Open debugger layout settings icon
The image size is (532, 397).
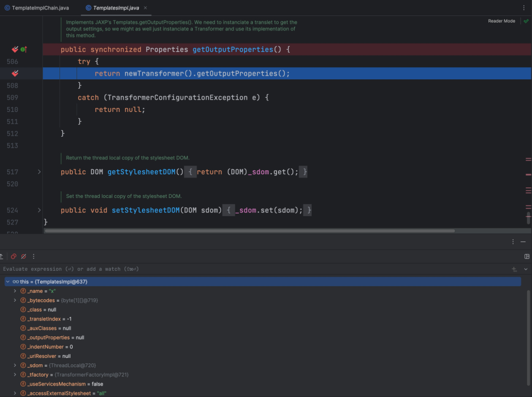tap(527, 256)
